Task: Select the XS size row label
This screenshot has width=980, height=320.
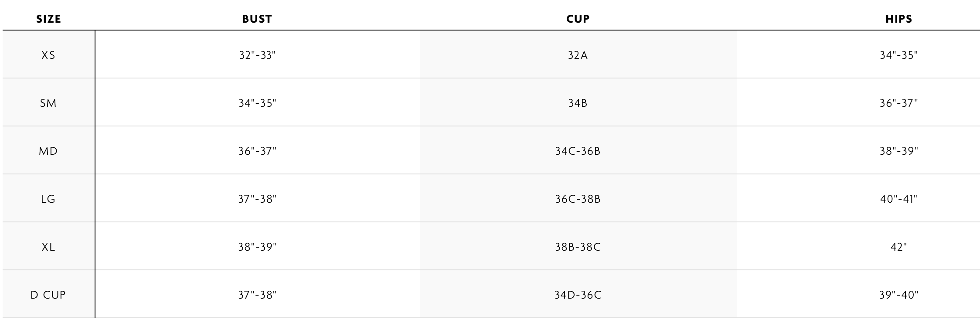Action: tap(48, 55)
